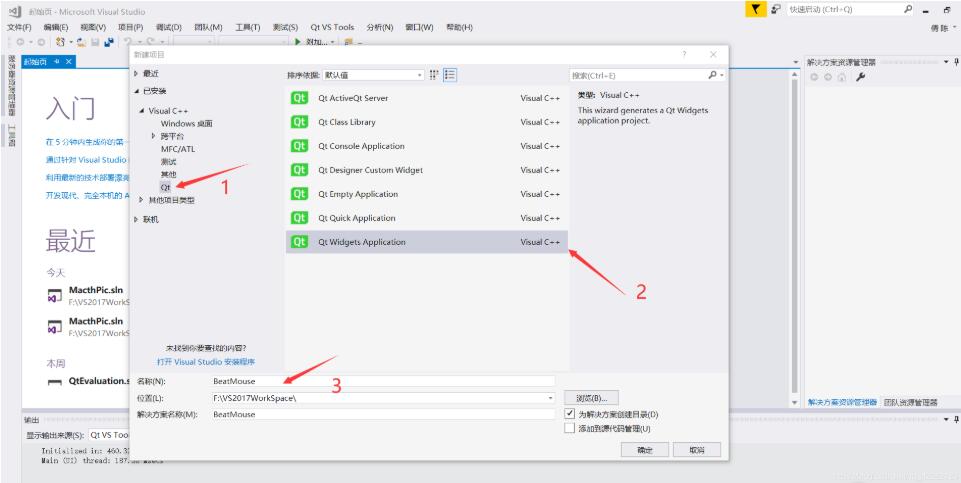961x483 pixels.
Task: Click the Undo toolbar icon
Action: click(127, 42)
